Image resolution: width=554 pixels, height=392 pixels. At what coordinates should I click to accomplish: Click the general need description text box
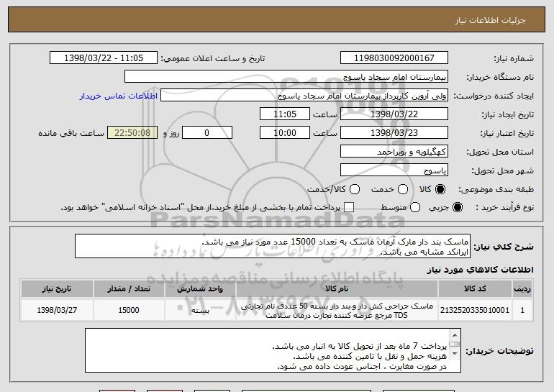[273, 246]
